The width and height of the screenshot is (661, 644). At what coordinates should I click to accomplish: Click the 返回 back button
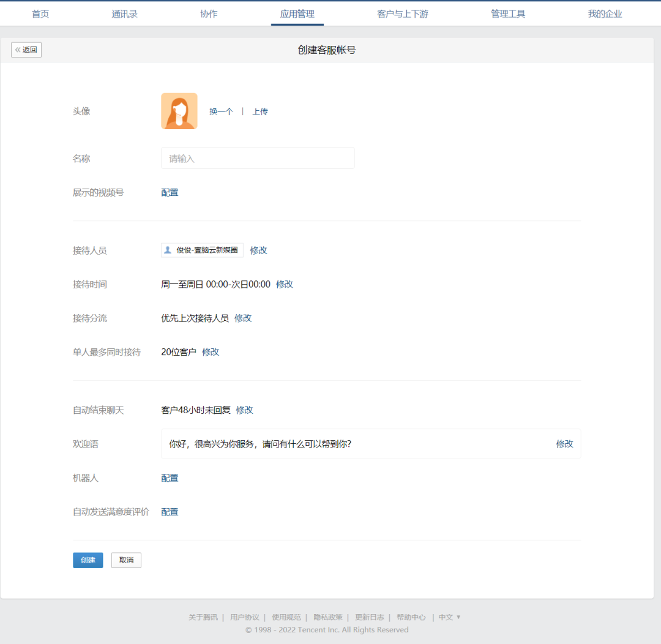[x=26, y=50]
